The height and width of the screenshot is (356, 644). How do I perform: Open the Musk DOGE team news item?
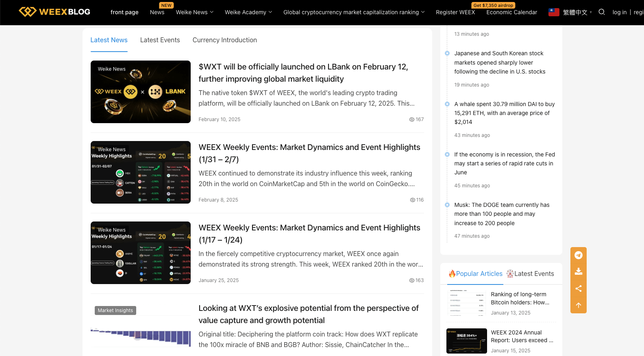coord(502,214)
